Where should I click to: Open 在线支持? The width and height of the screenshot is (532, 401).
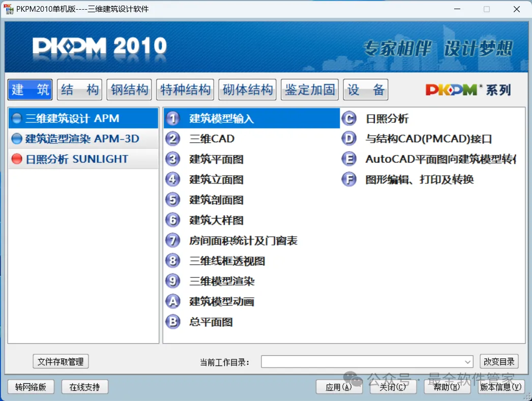point(85,387)
